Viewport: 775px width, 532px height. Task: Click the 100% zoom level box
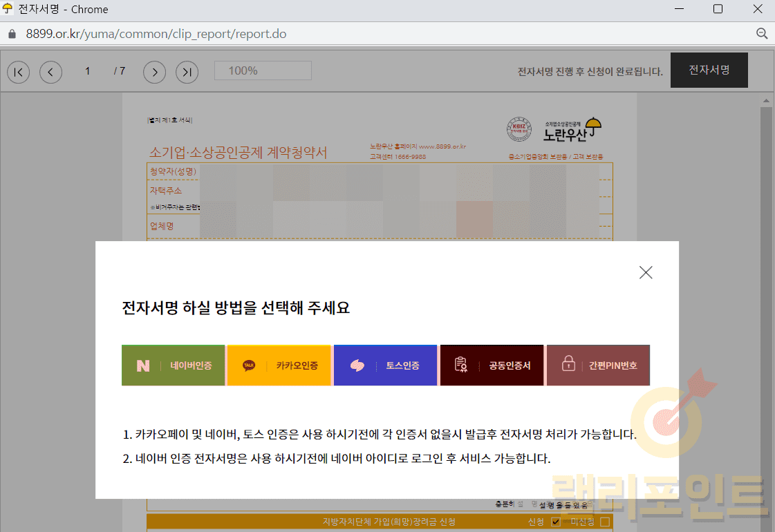tap(263, 70)
